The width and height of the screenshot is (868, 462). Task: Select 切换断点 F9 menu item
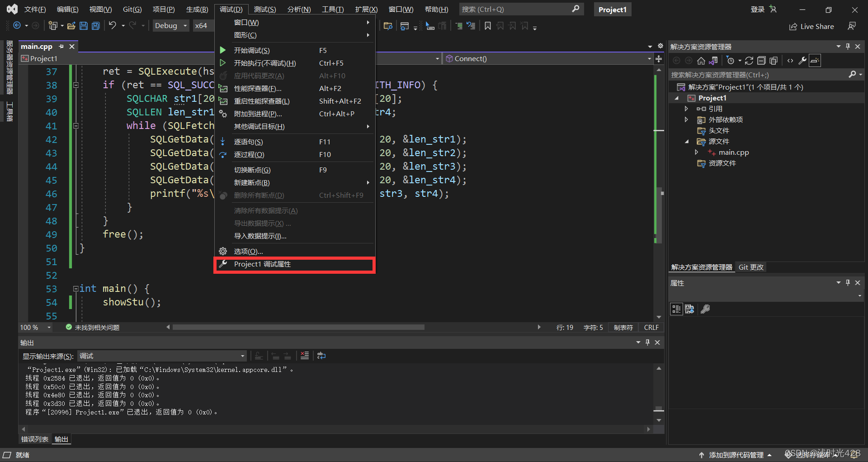[x=295, y=170]
